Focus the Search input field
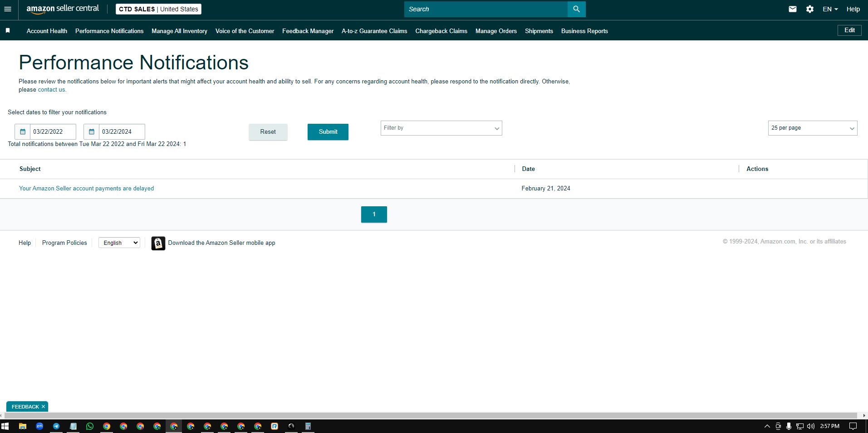The width and height of the screenshot is (868, 433). point(486,9)
